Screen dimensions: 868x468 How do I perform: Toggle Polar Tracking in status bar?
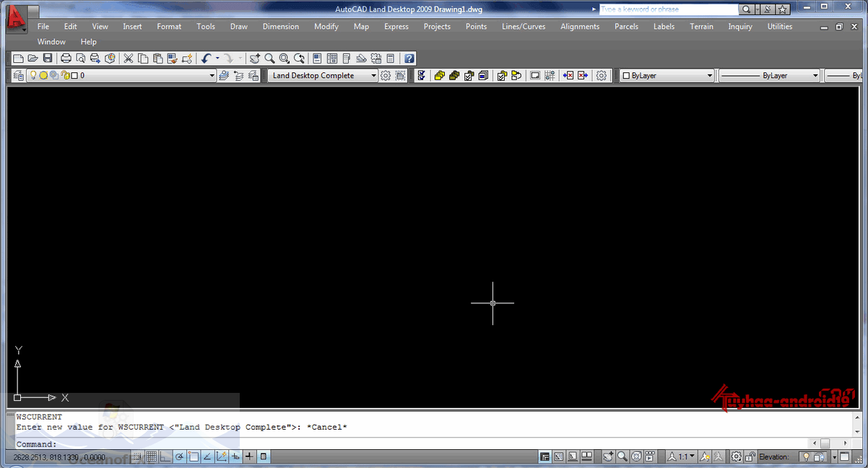(x=180, y=456)
